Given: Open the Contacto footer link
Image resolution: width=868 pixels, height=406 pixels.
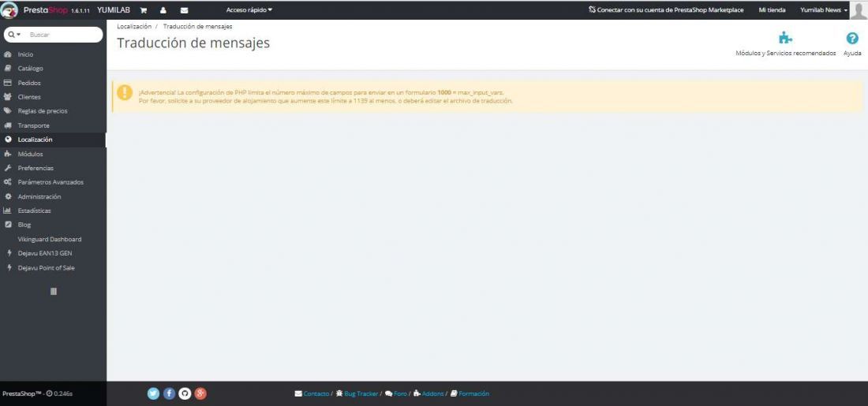Looking at the screenshot, I should (x=312, y=394).
